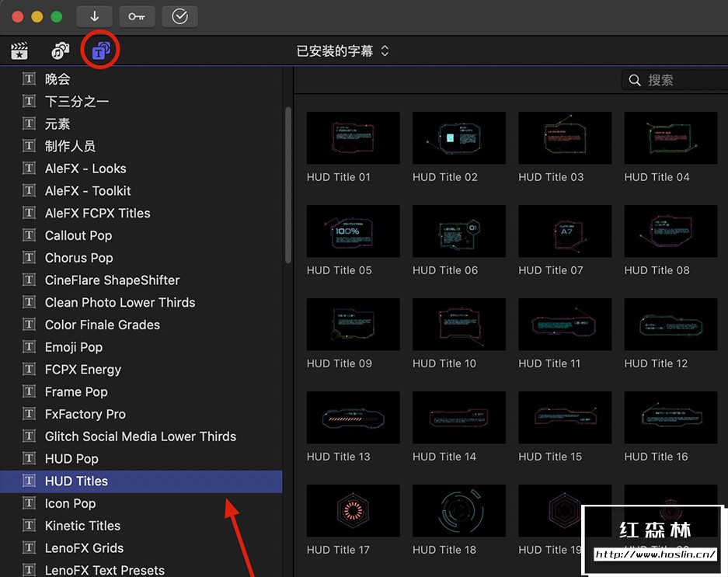This screenshot has height=577, width=728.
Task: Click the background tasks checkmark button
Action: [x=179, y=17]
